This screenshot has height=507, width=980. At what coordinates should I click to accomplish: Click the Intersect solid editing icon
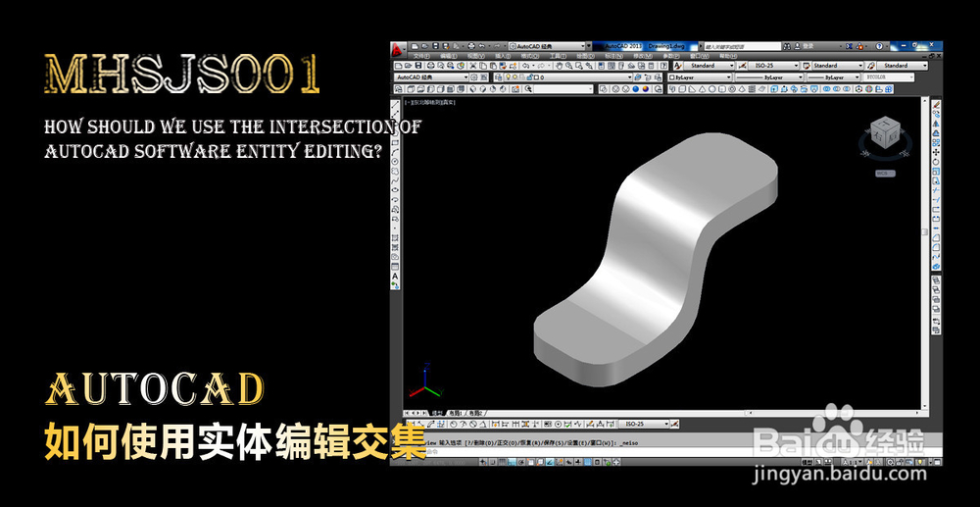pyautogui.click(x=847, y=89)
